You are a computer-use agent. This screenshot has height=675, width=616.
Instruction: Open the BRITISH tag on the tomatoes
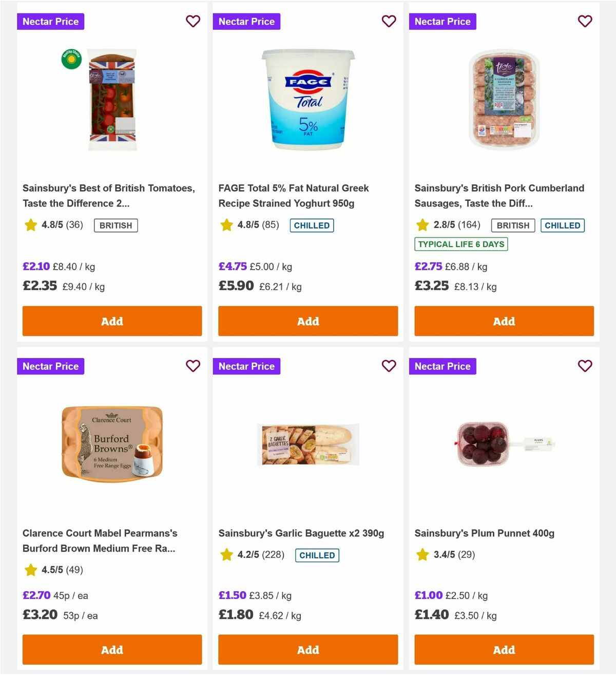(115, 225)
